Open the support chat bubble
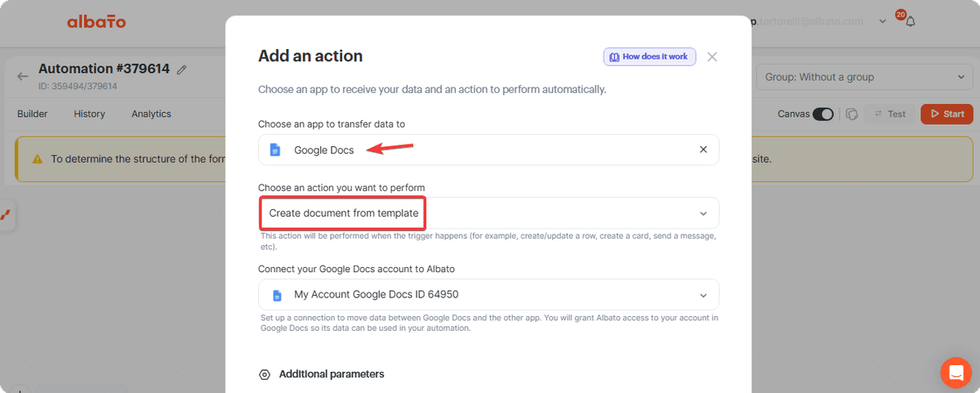This screenshot has width=980, height=393. coord(955,373)
